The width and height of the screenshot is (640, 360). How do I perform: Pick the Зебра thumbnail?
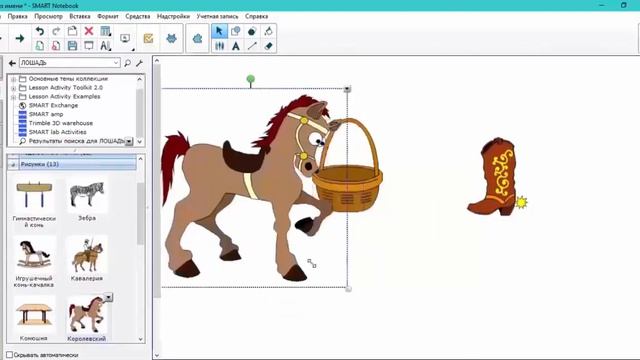(87, 195)
